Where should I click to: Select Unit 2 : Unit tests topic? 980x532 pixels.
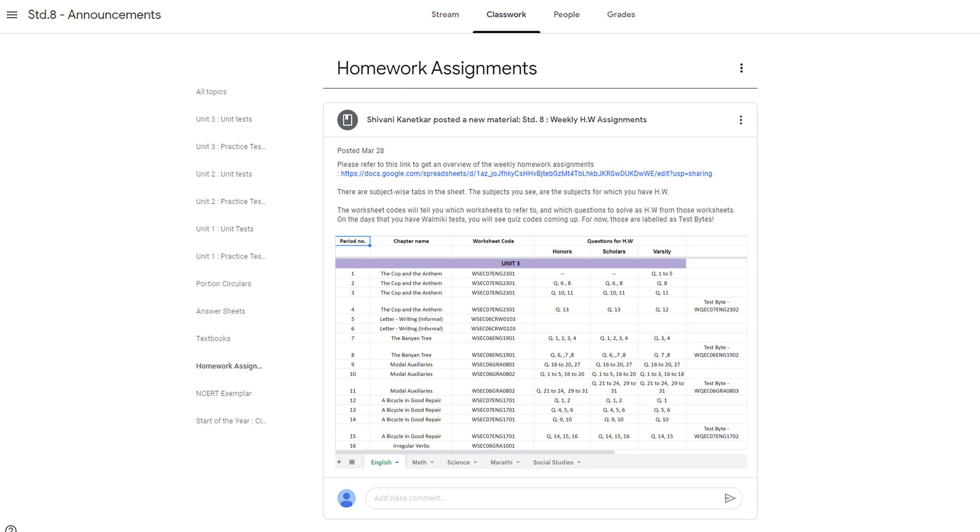224,174
